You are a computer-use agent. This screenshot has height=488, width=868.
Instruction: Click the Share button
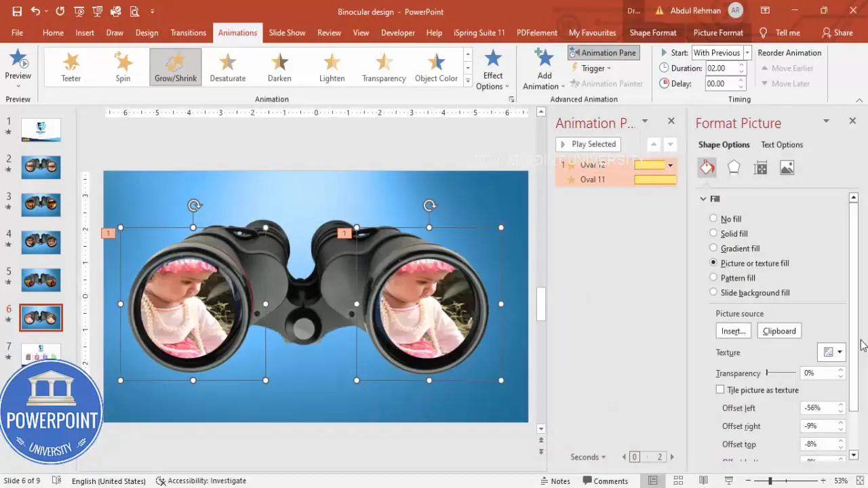click(x=837, y=33)
